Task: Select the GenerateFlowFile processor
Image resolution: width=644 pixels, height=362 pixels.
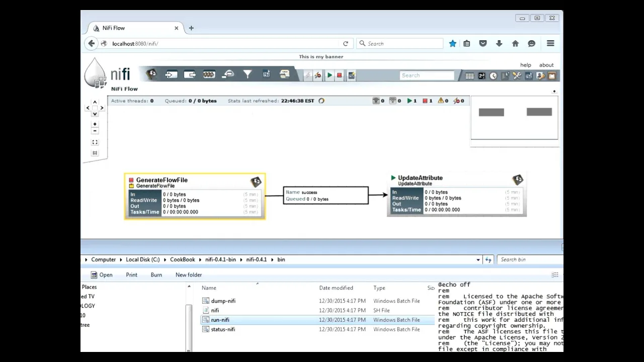Action: coord(195,196)
